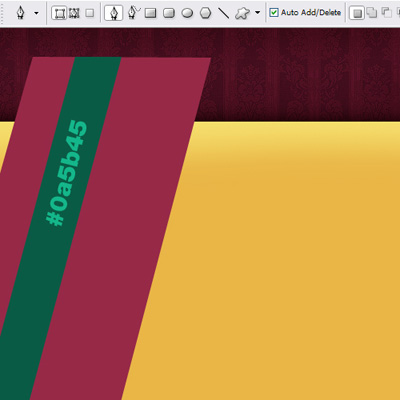Choose the Freeform Pen tool
The height and width of the screenshot is (400, 400).
133,13
